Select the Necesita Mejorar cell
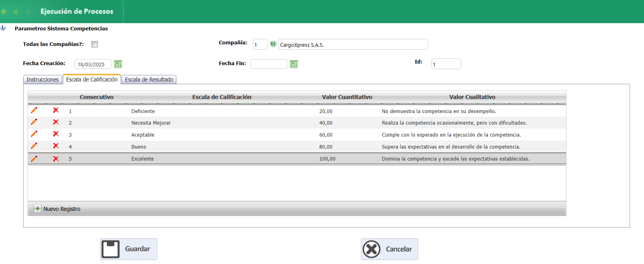 click(151, 123)
